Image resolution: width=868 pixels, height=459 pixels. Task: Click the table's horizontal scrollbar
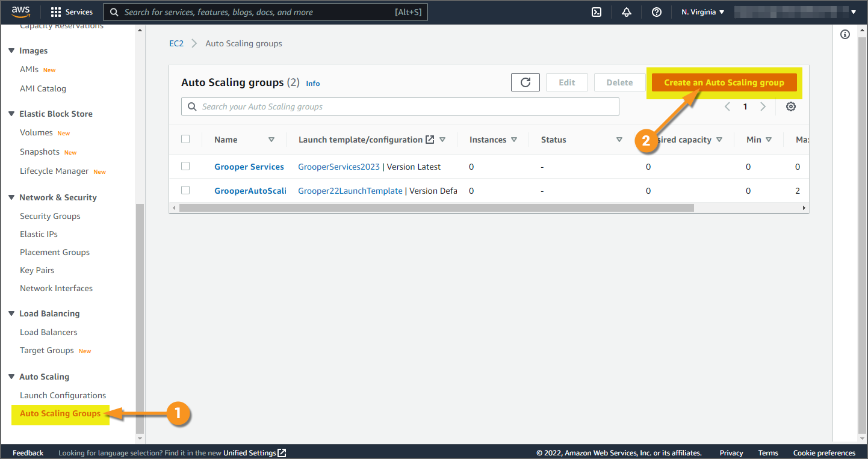coord(436,208)
